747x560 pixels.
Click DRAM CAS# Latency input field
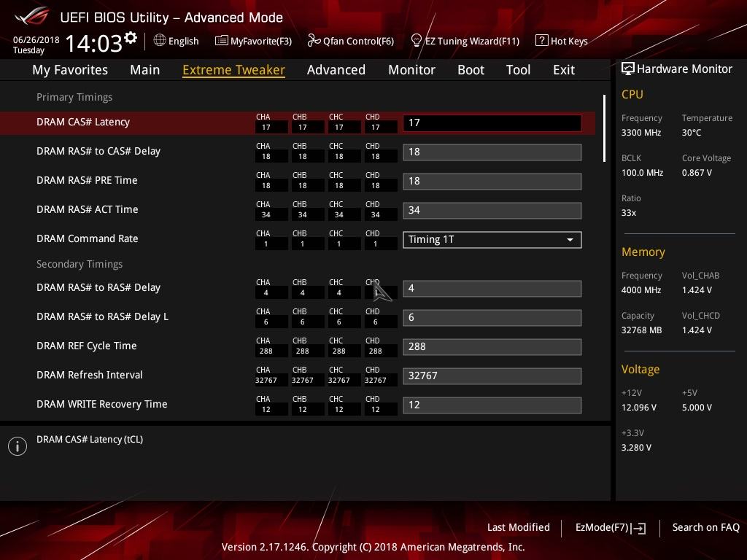coord(492,122)
